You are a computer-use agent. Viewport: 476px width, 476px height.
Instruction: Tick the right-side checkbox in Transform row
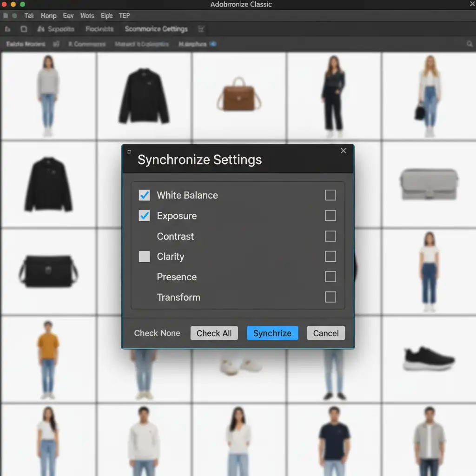point(331,297)
